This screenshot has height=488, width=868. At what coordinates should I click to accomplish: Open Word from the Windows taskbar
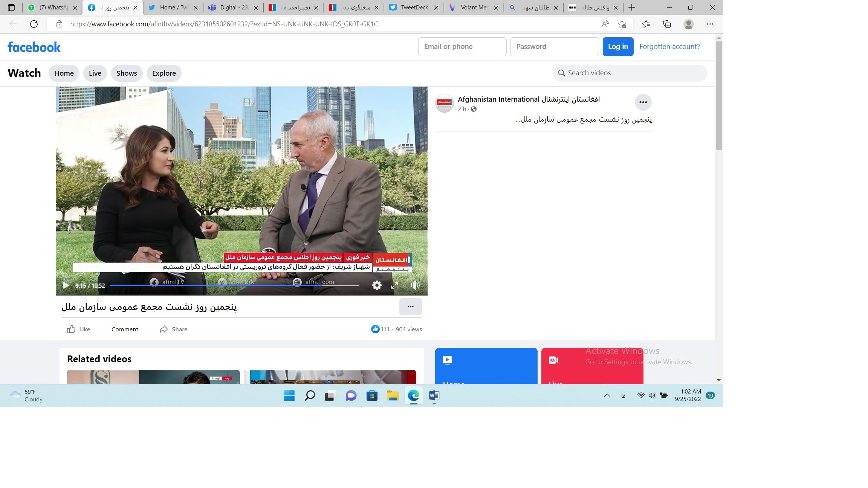(434, 395)
